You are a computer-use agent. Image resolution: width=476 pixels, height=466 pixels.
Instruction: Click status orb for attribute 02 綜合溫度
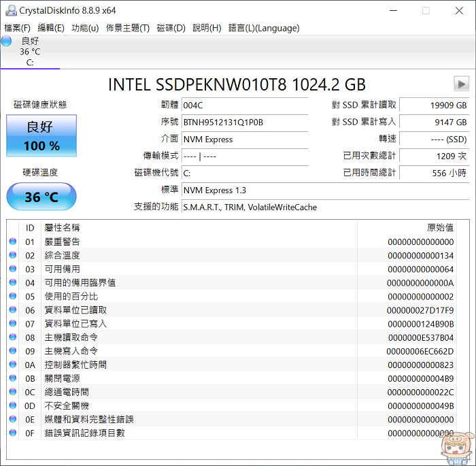13,256
